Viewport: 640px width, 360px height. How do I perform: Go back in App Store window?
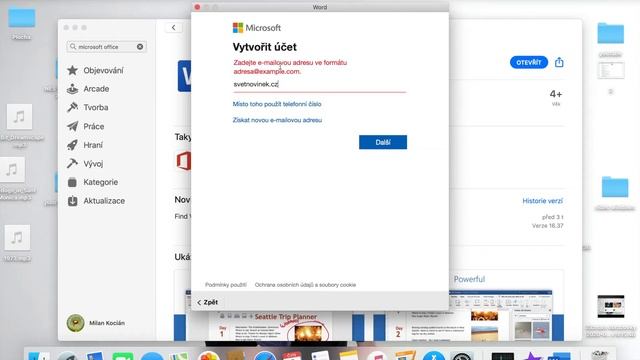(x=173, y=27)
